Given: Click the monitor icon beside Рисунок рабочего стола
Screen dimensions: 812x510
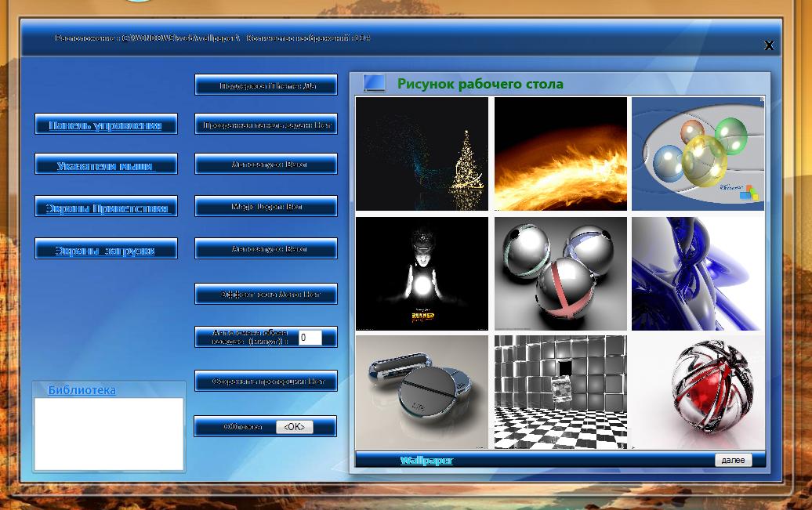Looking at the screenshot, I should 374,83.
